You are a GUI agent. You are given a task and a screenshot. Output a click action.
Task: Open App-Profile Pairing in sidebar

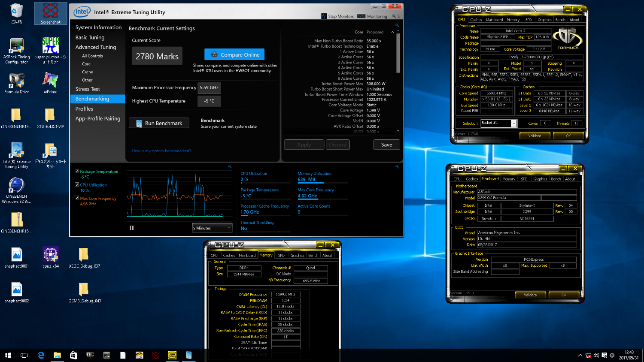pyautogui.click(x=98, y=118)
